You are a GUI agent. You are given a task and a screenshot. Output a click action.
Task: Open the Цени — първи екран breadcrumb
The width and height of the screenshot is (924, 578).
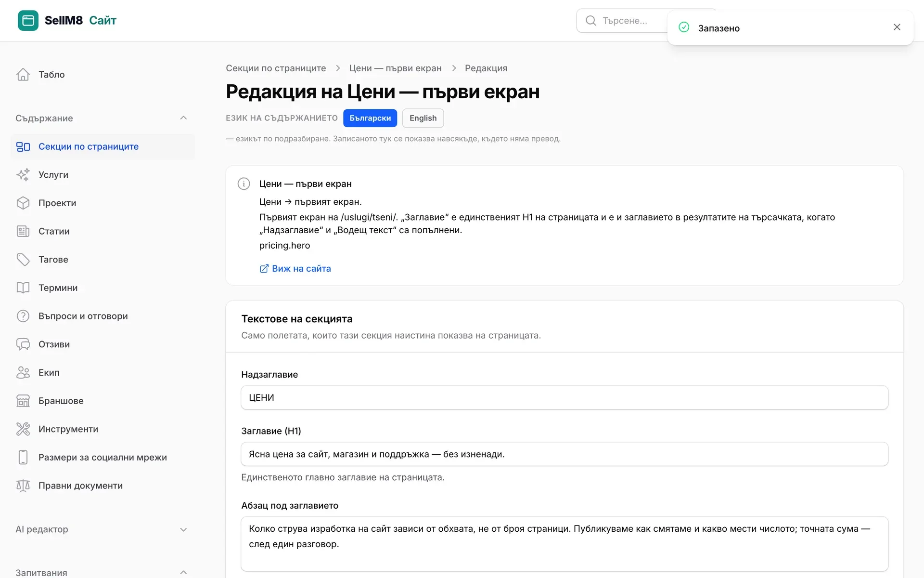(396, 68)
